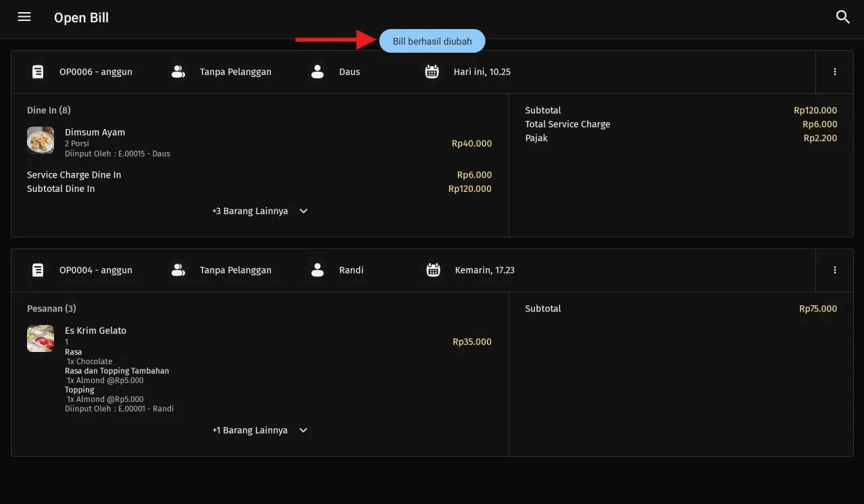The width and height of the screenshot is (864, 504).
Task: Open the hamburger navigation menu
Action: point(24,17)
